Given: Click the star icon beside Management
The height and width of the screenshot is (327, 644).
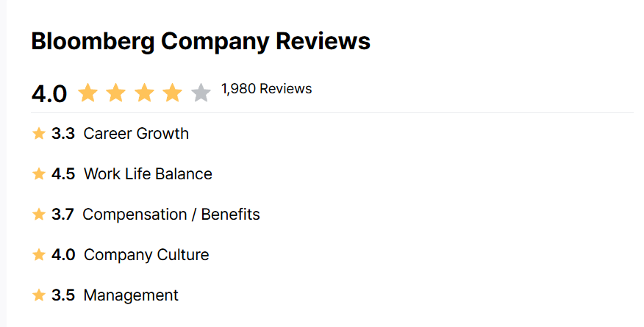Looking at the screenshot, I should pos(39,295).
